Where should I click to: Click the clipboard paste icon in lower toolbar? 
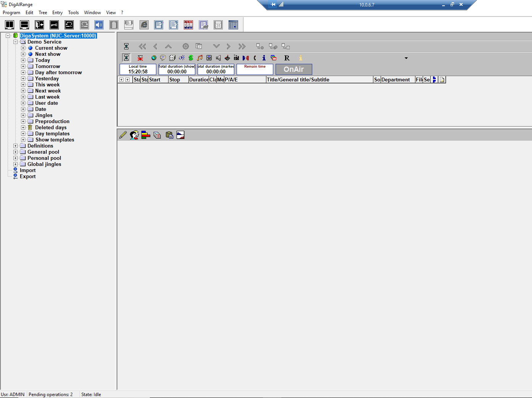pyautogui.click(x=169, y=135)
